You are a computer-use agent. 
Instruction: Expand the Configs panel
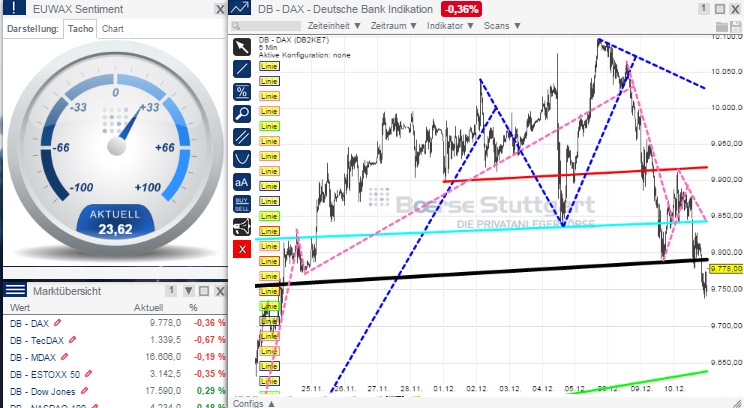(254, 404)
